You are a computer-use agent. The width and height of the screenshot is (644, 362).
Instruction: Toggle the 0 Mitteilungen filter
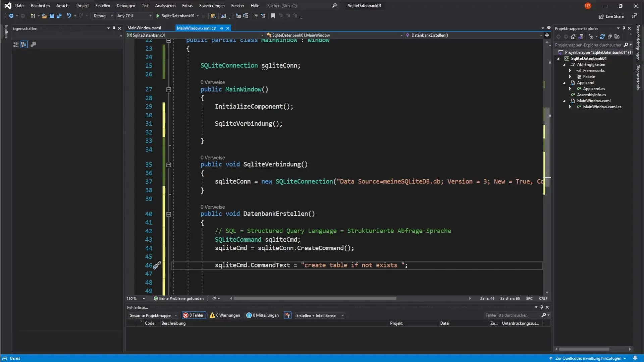[262, 315]
